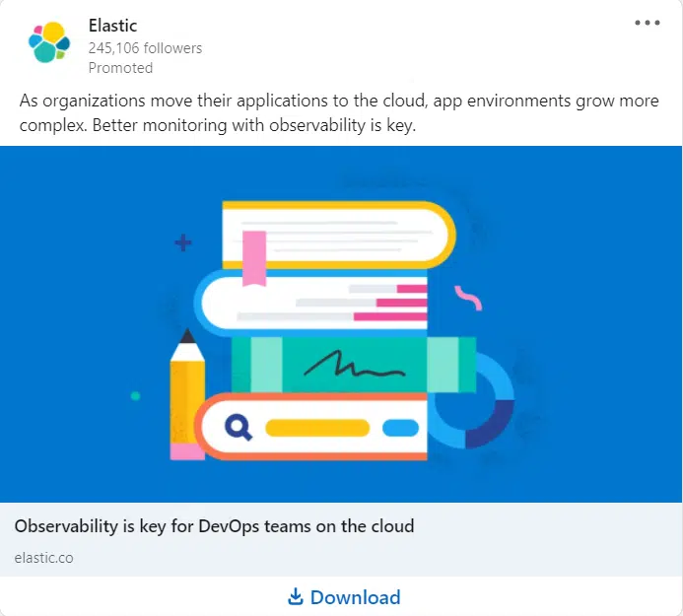Click the blue donut chart graphic
The width and height of the screenshot is (683, 616).
point(474,400)
